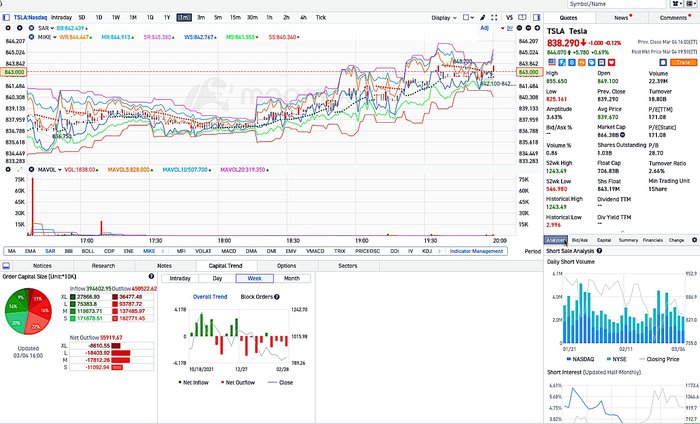
Task: Switch to the News tab
Action: tap(621, 18)
